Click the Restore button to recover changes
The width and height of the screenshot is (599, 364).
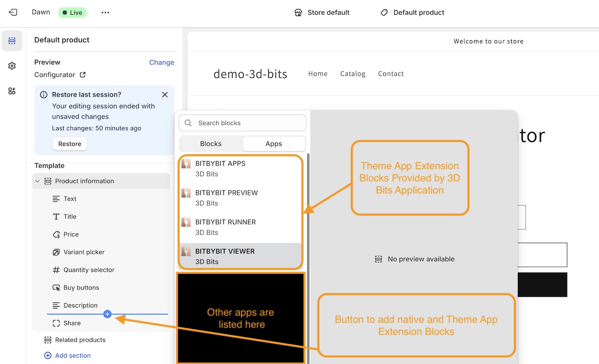tap(69, 144)
